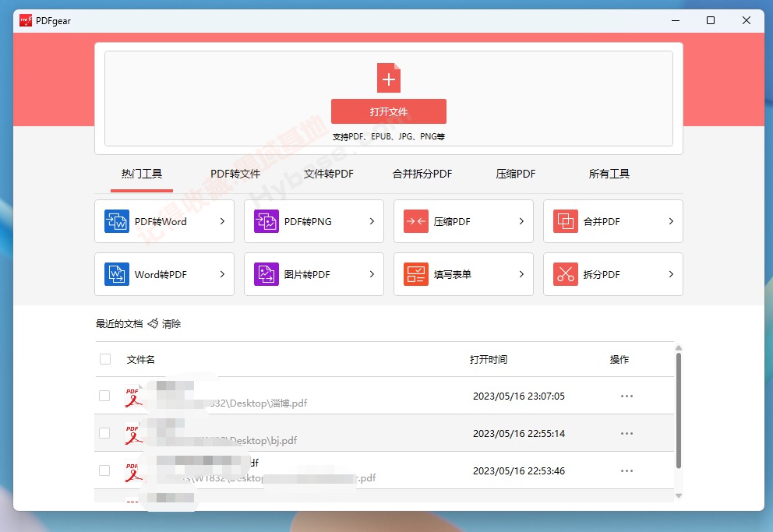Click the red plus file icon

(389, 78)
